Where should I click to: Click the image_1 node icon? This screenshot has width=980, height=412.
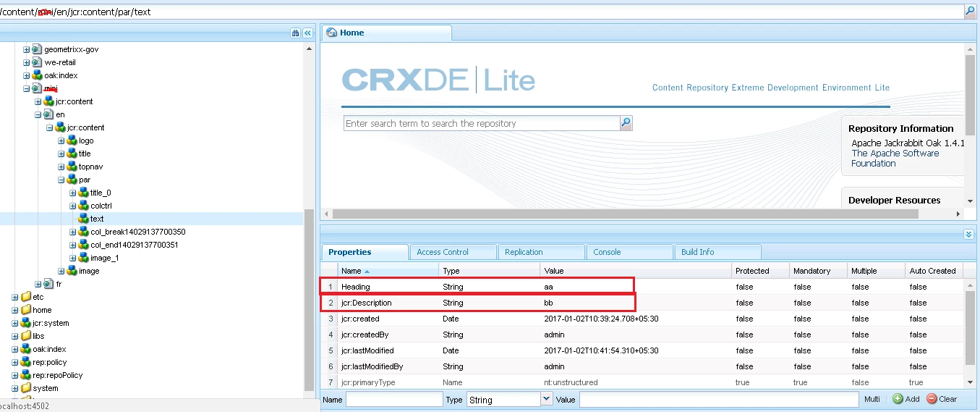83,258
